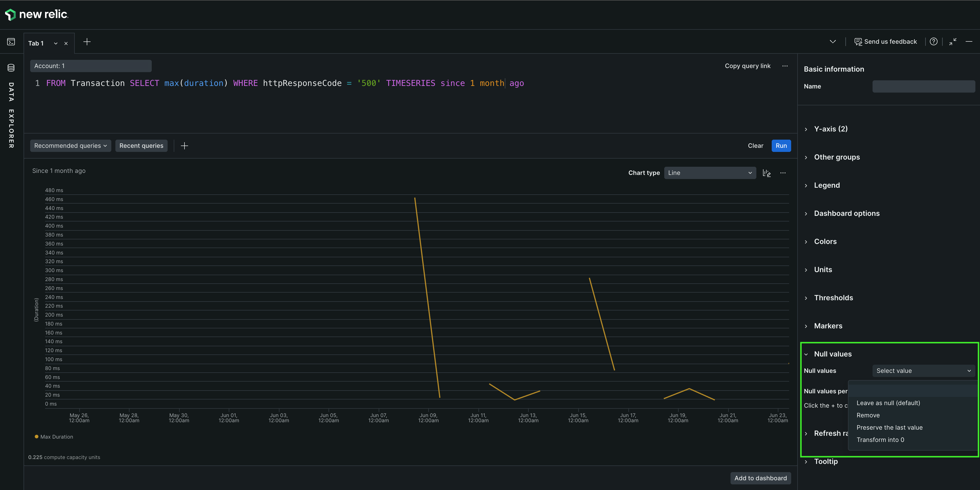Add a new query tab
This screenshot has height=490, width=980.
pos(87,42)
